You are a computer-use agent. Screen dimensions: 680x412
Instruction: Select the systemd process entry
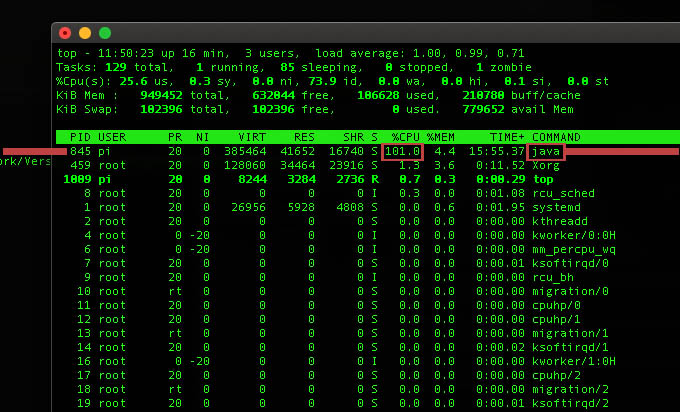(557, 207)
